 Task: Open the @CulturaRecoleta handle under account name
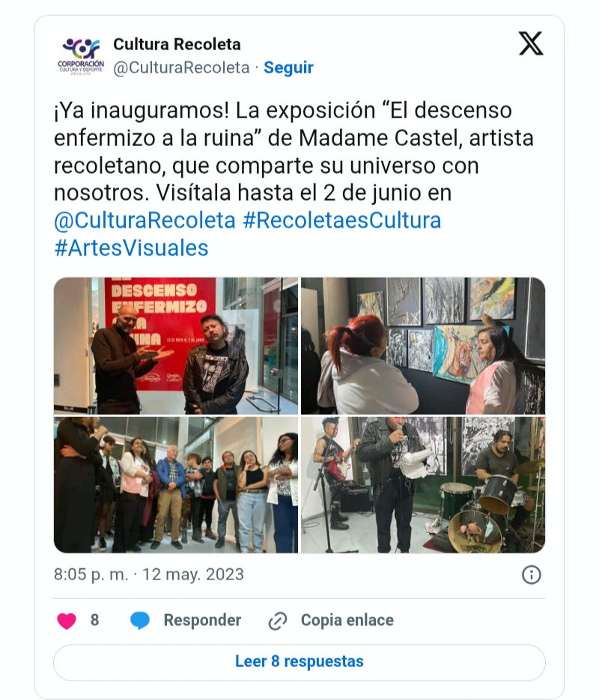(181, 67)
